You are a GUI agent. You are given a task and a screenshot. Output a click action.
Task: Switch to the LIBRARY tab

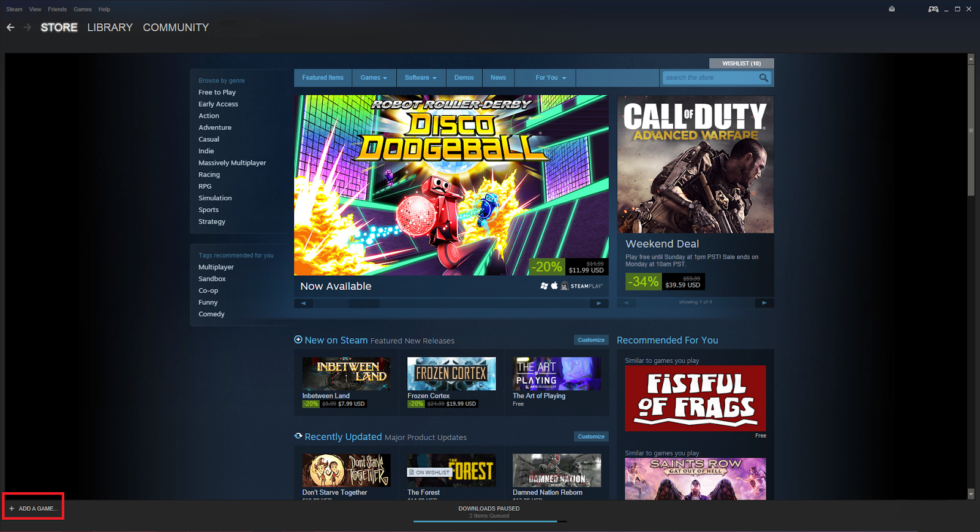point(110,28)
